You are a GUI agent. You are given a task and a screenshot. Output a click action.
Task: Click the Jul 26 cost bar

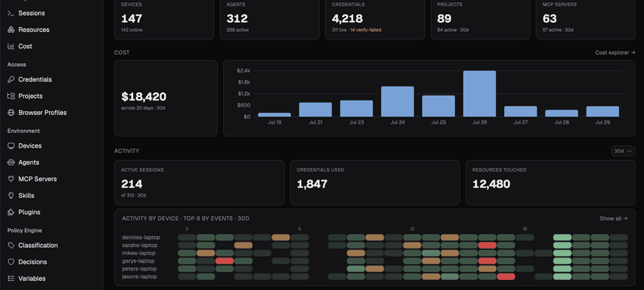pos(479,93)
